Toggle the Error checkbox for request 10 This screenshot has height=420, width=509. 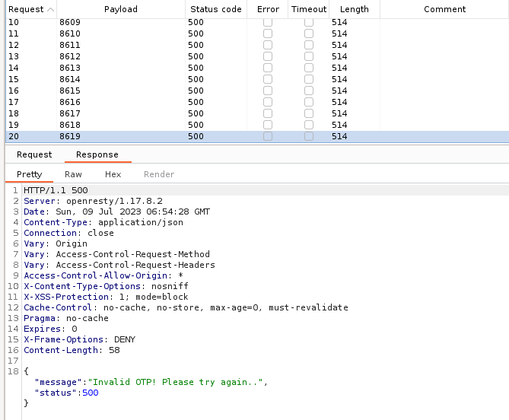[x=267, y=22]
